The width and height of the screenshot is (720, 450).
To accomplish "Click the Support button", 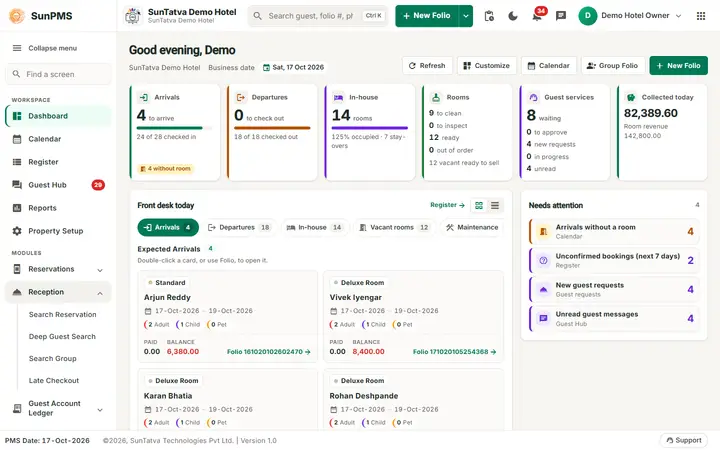I will pyautogui.click(x=684, y=440).
